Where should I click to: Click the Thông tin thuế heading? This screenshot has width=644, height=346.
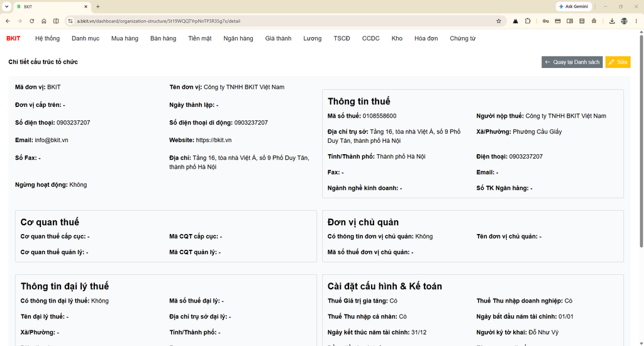(359, 101)
